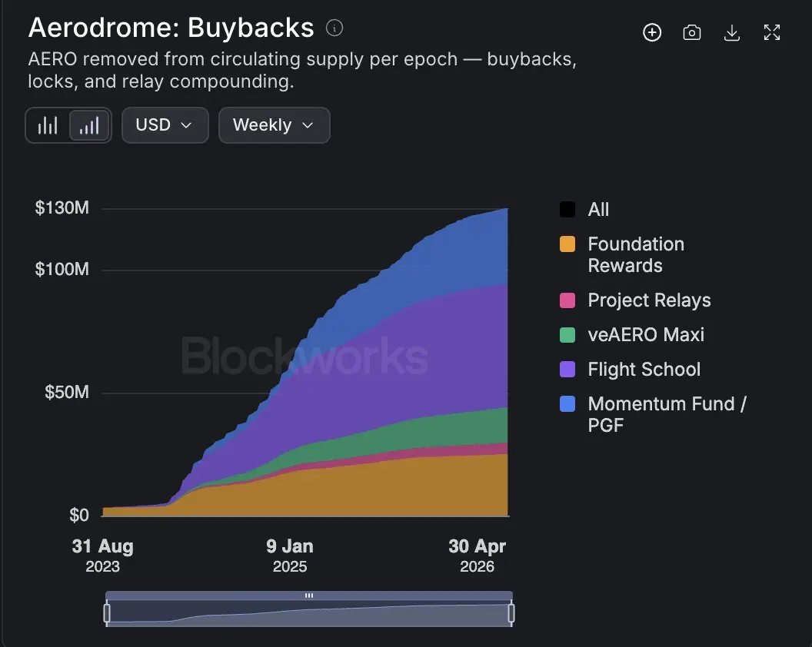This screenshot has height=647, width=812.
Task: Expand chart to fullscreen
Action: pos(771,32)
